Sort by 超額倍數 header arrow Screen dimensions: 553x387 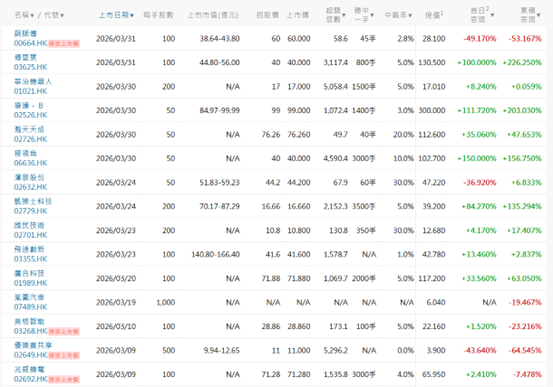[344, 15]
